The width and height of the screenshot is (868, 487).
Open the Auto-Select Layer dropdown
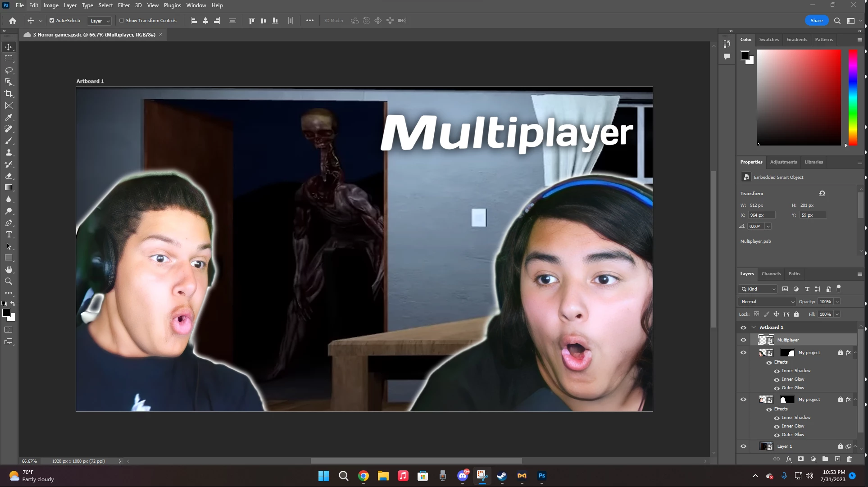click(x=100, y=21)
